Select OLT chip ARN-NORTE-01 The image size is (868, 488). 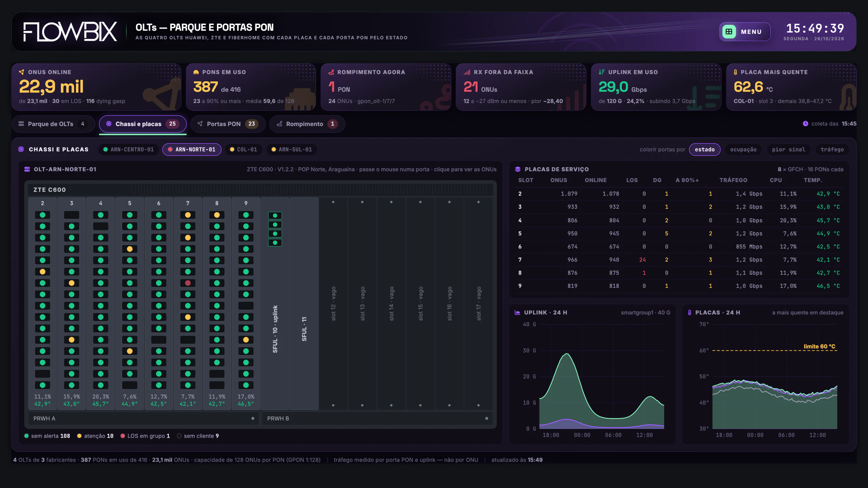(x=192, y=149)
